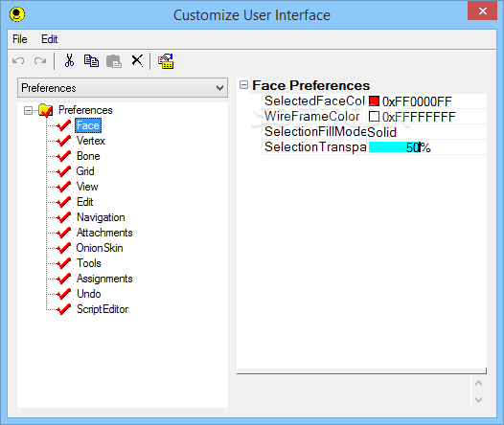This screenshot has width=504, height=425.
Task: Click the SelectedFaceCol property label
Action: click(314, 101)
